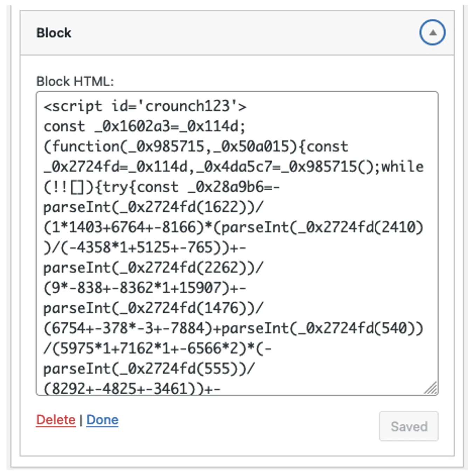Viewport: 473px width, 476px height.
Task: Click the Block HTML field label
Action: tap(75, 81)
